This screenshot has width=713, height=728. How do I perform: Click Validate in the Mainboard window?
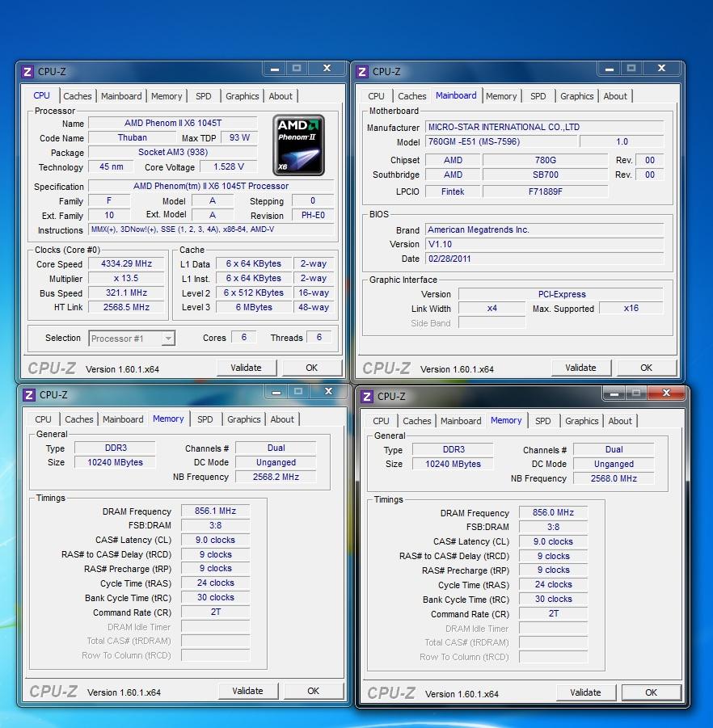(x=580, y=368)
